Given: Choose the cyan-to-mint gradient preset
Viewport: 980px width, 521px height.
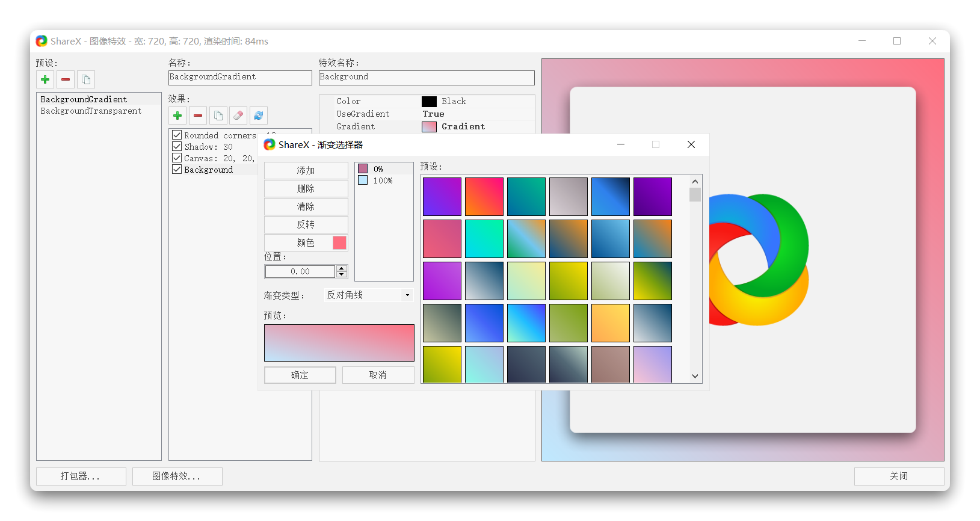Looking at the screenshot, I should click(x=484, y=239).
